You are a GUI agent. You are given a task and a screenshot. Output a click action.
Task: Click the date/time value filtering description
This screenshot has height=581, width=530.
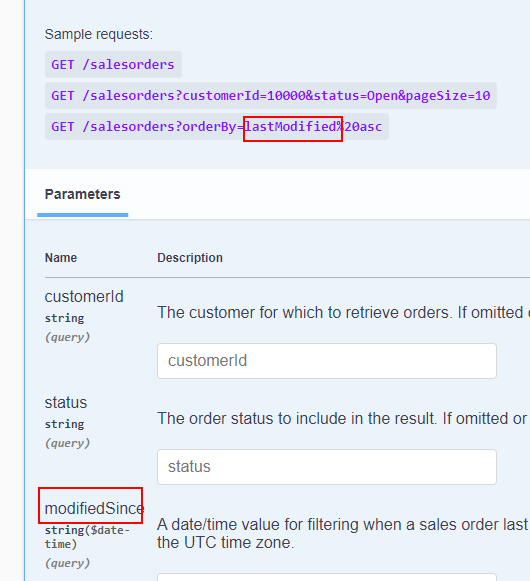coord(343,534)
